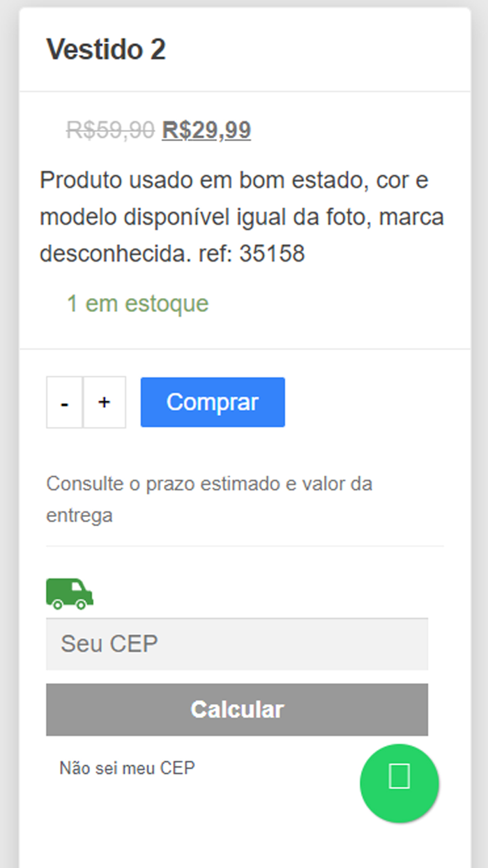This screenshot has height=868, width=488.
Task: Select the product title Vestido 2
Action: pos(106,50)
